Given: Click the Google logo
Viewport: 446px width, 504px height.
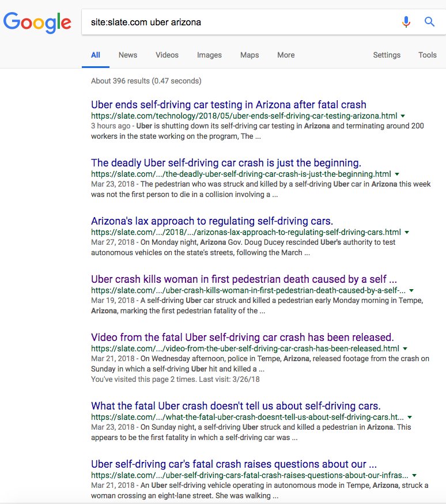Looking at the screenshot, I should pos(37,22).
